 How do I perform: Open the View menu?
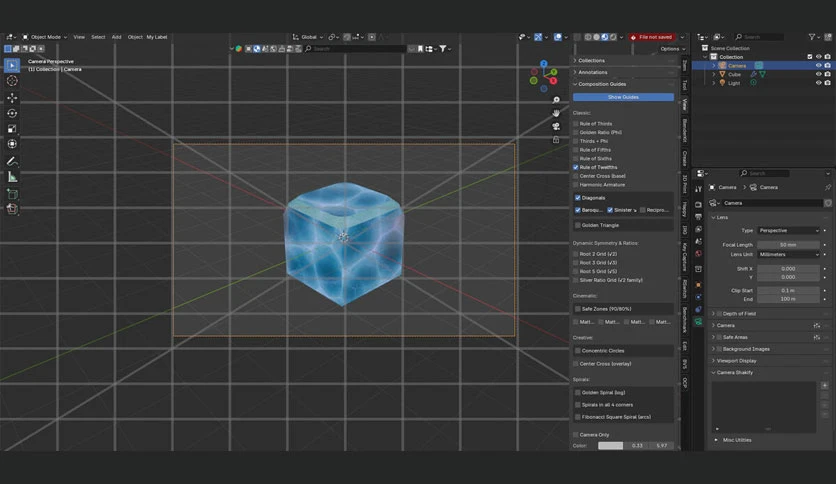pyautogui.click(x=79, y=37)
